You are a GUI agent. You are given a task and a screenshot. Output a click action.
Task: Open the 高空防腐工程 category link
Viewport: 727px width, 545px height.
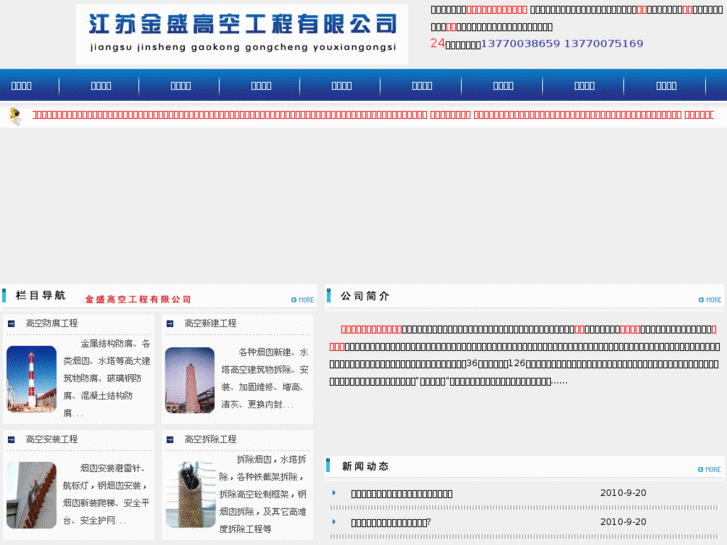tap(52, 323)
